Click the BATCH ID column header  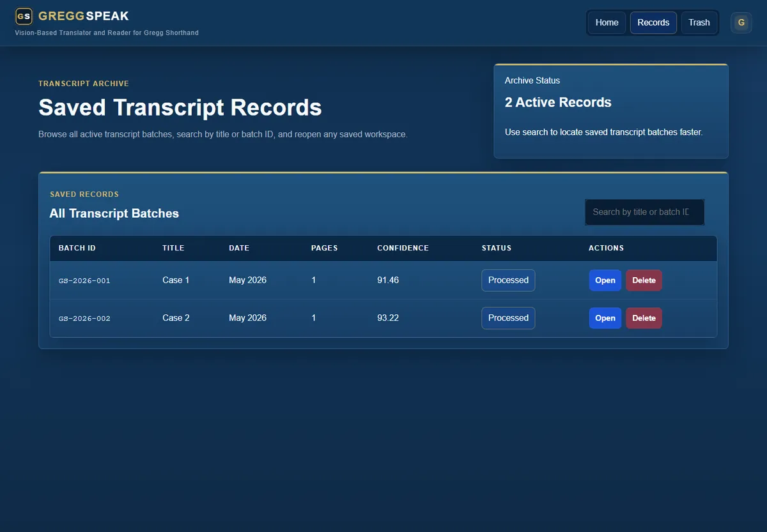77,248
